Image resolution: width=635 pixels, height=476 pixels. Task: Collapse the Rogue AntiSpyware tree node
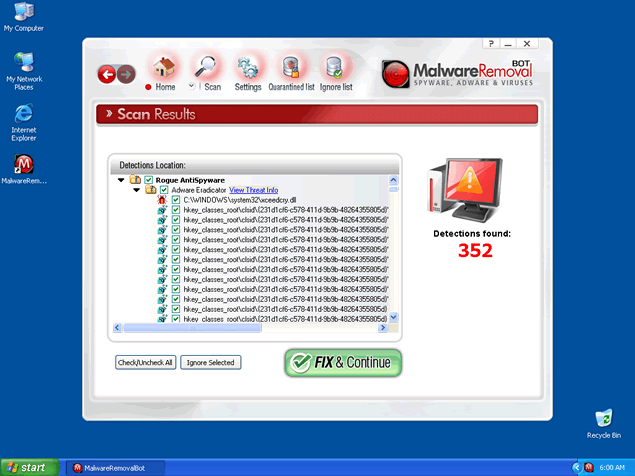tap(121, 180)
